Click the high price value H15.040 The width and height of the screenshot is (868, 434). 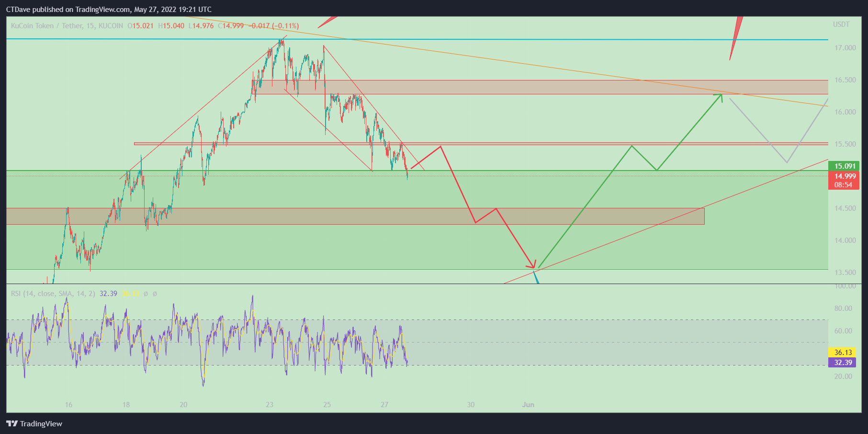pos(171,26)
